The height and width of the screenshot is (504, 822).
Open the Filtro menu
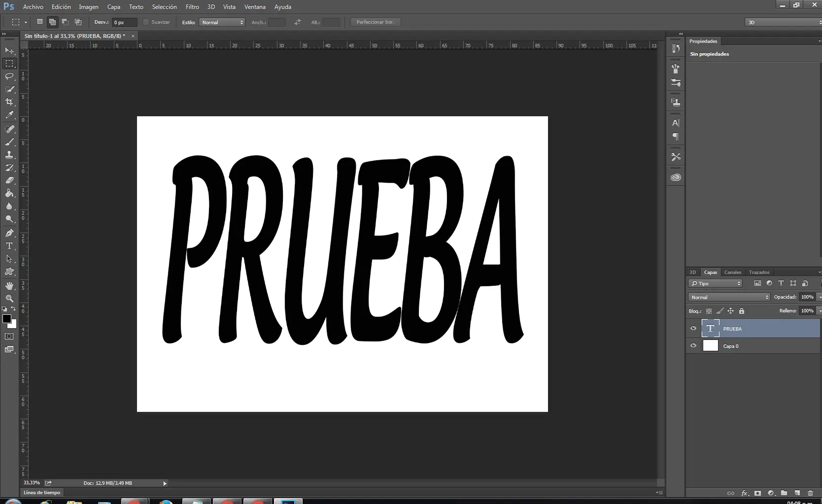click(x=192, y=7)
